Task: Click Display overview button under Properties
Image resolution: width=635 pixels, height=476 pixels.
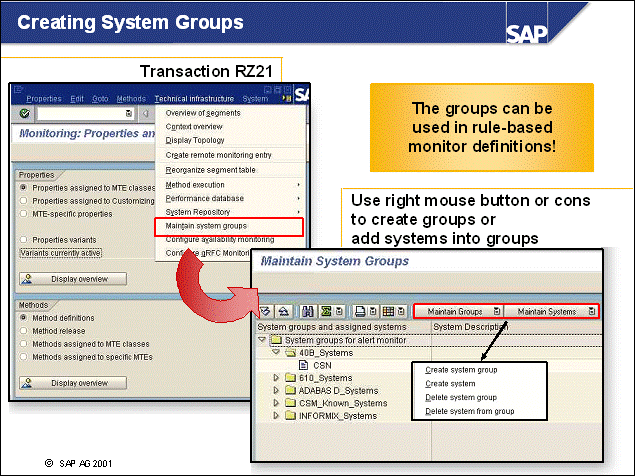Action: point(73,278)
